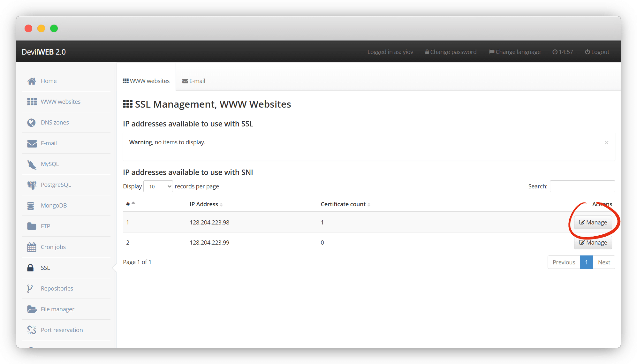
Task: Open PostgreSQL elephant icon
Action: [32, 185]
